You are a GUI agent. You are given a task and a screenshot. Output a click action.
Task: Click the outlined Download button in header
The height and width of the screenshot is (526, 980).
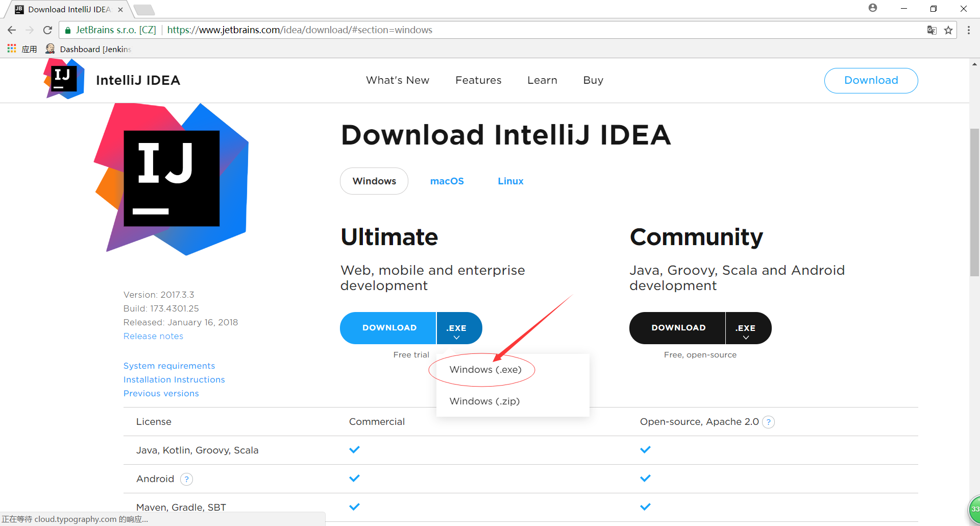click(871, 81)
